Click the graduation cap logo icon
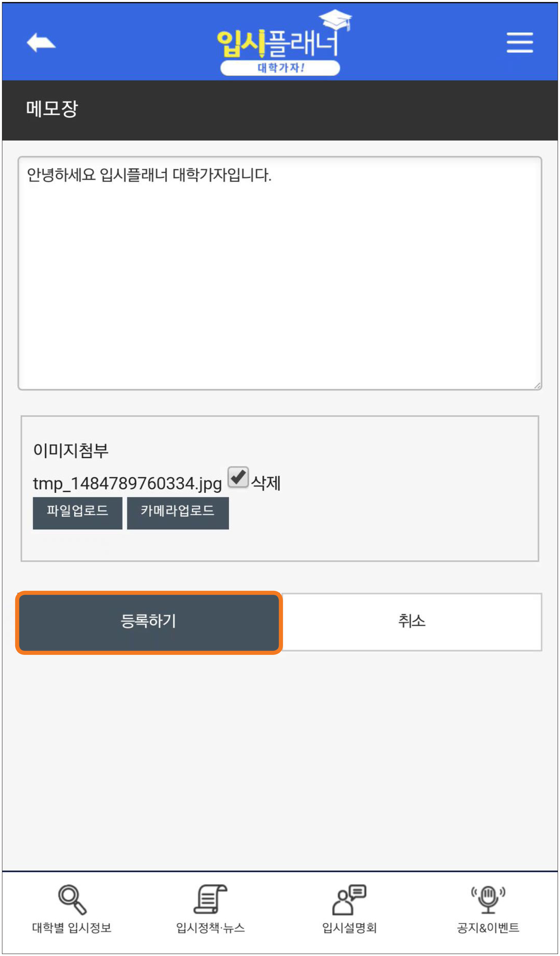The height and width of the screenshot is (956, 560). (336, 19)
